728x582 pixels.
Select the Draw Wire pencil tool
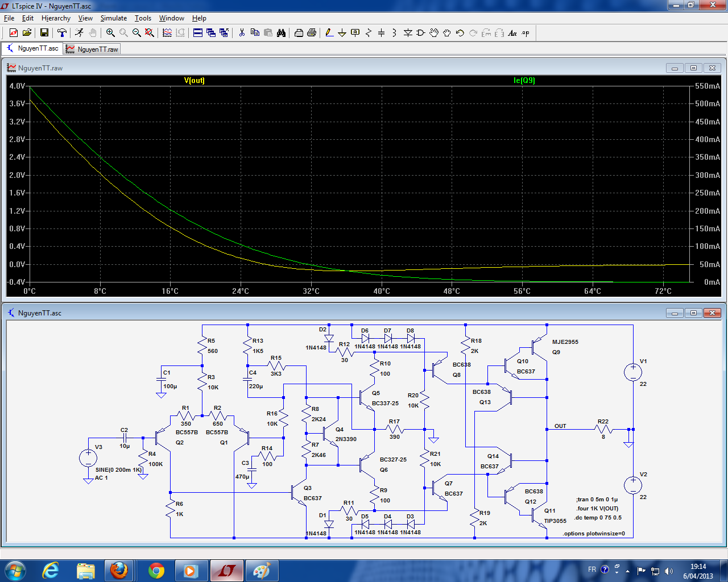[329, 33]
